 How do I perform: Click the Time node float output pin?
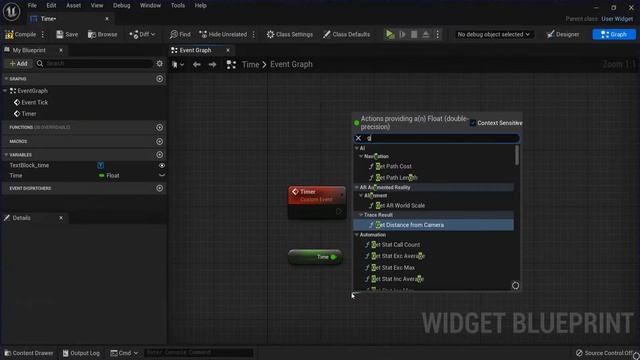tap(333, 257)
